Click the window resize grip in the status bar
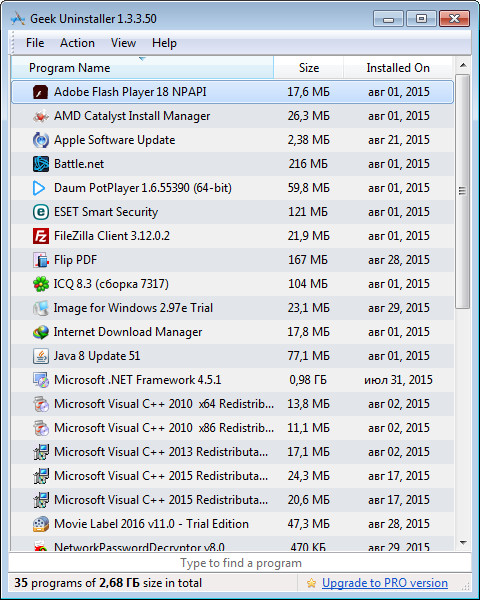The width and height of the screenshot is (480, 600). click(466, 586)
